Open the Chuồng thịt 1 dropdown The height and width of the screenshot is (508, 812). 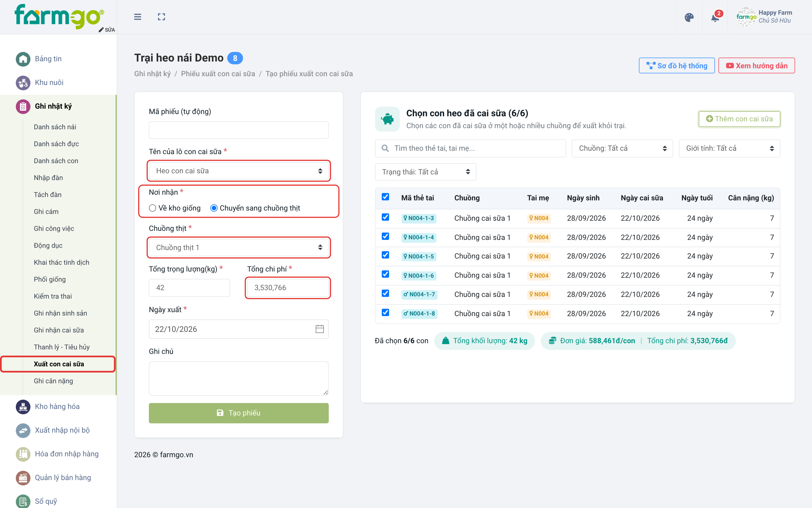(239, 247)
